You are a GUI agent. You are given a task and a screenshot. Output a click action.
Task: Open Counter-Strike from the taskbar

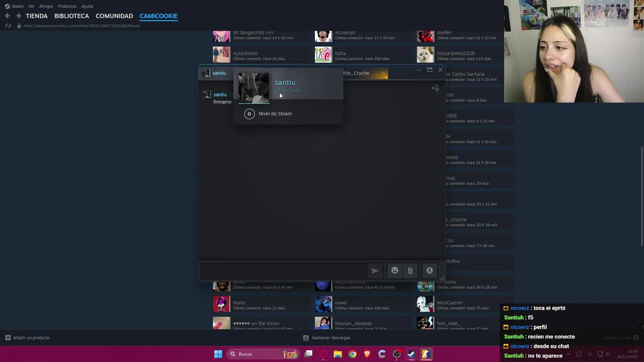coord(426,354)
